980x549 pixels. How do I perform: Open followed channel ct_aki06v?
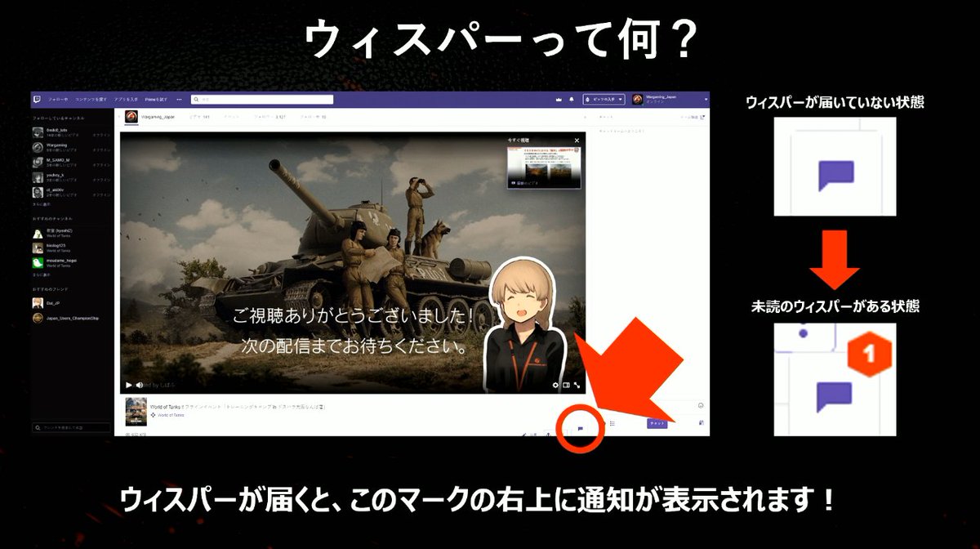tap(72, 193)
